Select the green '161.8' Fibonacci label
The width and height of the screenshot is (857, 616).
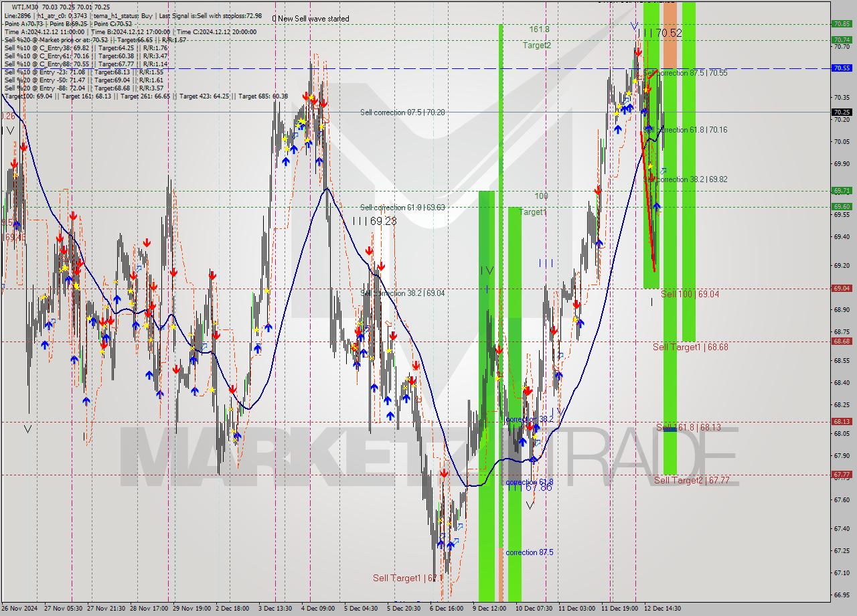[539, 29]
